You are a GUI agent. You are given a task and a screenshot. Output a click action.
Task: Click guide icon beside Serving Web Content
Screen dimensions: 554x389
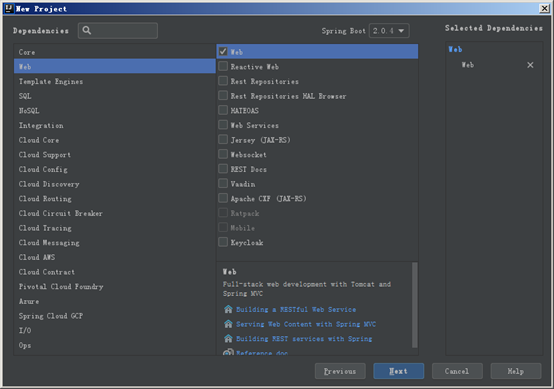(228, 324)
